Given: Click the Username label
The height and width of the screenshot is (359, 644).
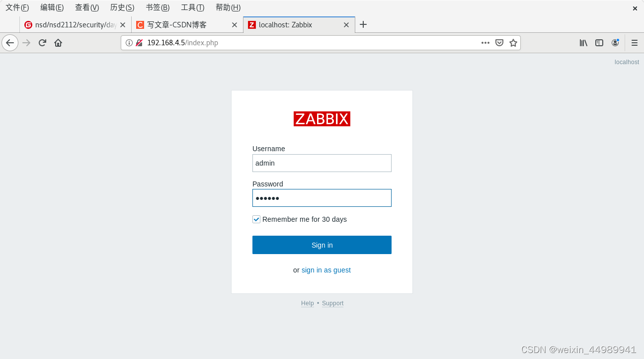Looking at the screenshot, I should [269, 149].
